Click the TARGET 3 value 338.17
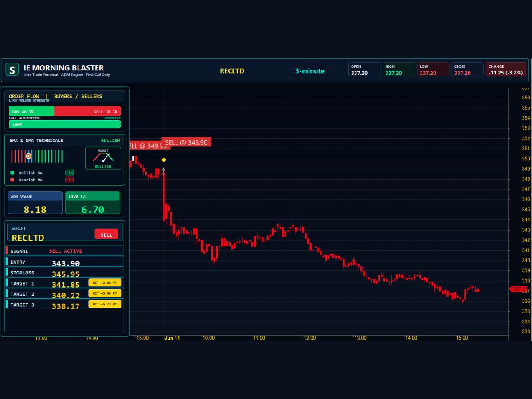Viewport: 532px width, 399px height. tap(66, 306)
